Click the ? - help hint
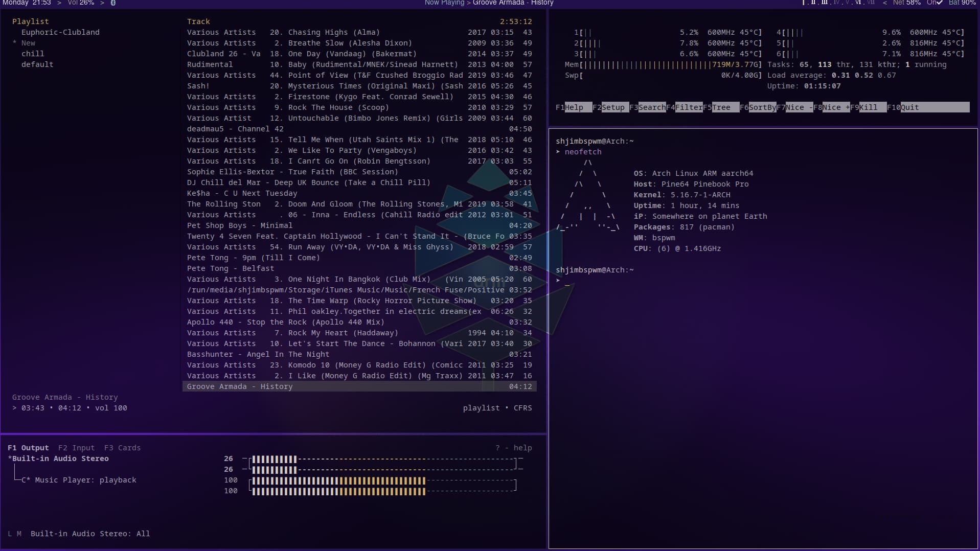 click(513, 448)
